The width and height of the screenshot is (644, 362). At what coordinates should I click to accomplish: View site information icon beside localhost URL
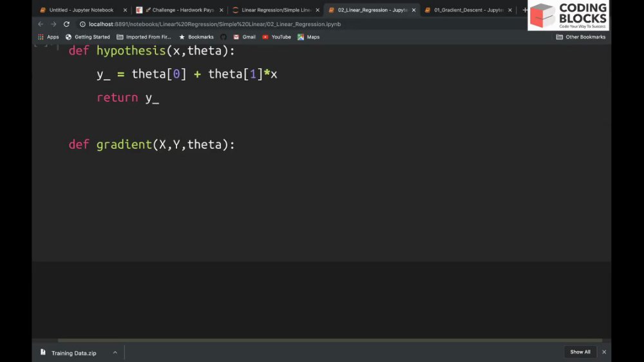82,24
